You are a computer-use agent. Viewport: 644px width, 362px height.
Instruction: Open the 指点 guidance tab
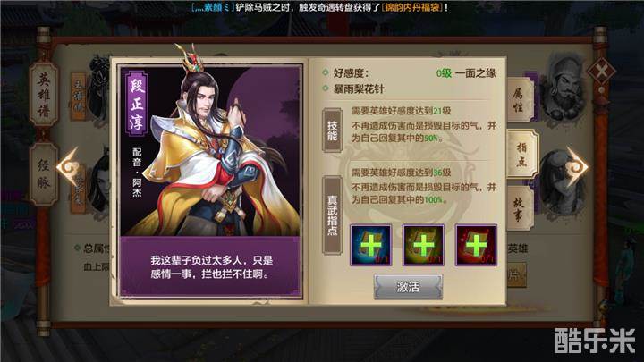click(521, 155)
